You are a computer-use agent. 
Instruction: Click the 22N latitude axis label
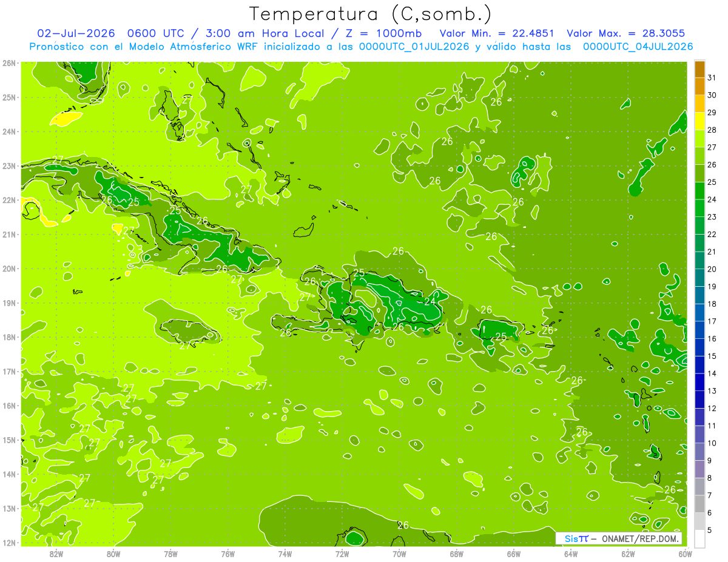9,199
